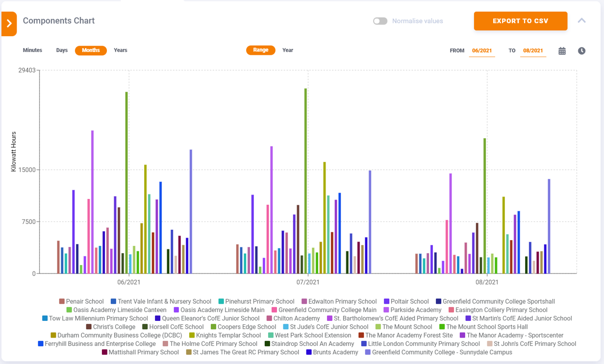
Task: Click the clock time picker icon
Action: click(581, 51)
